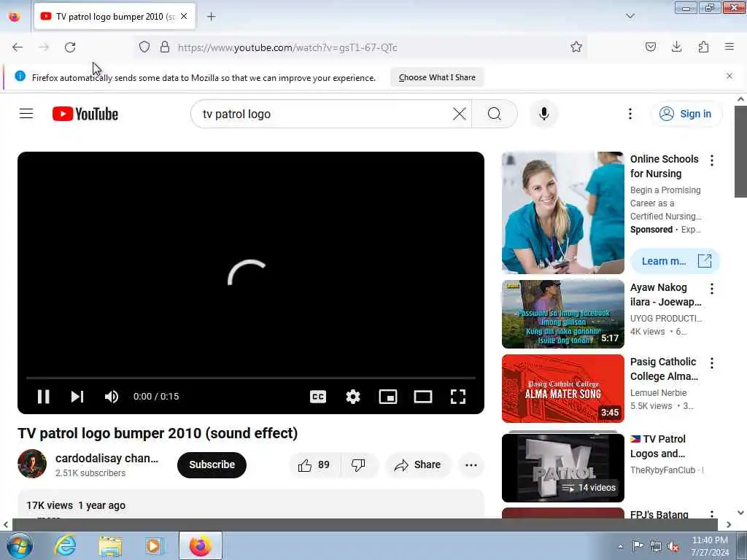Open YouTube settings three-dot menu
The width and height of the screenshot is (747, 560).
[x=630, y=114]
